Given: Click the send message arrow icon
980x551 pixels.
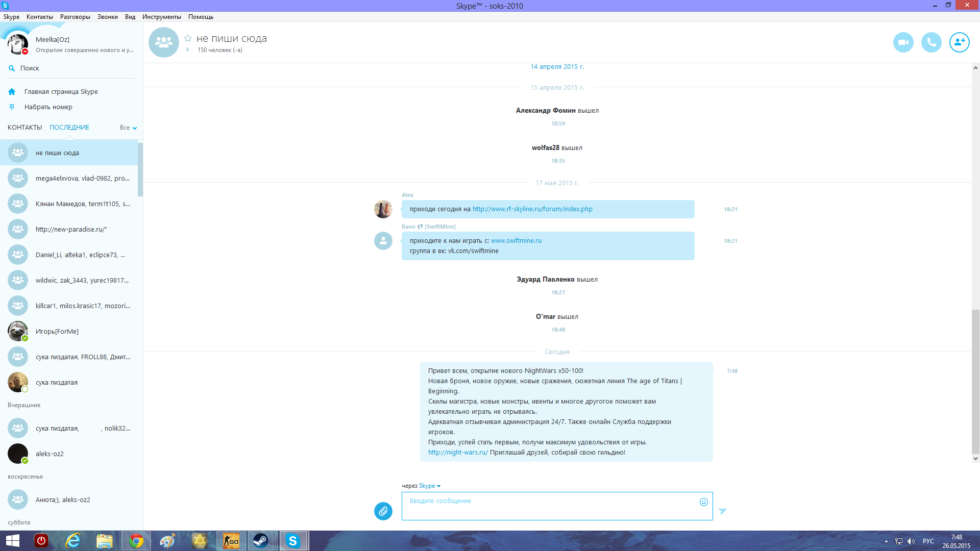Looking at the screenshot, I should click(x=722, y=511).
